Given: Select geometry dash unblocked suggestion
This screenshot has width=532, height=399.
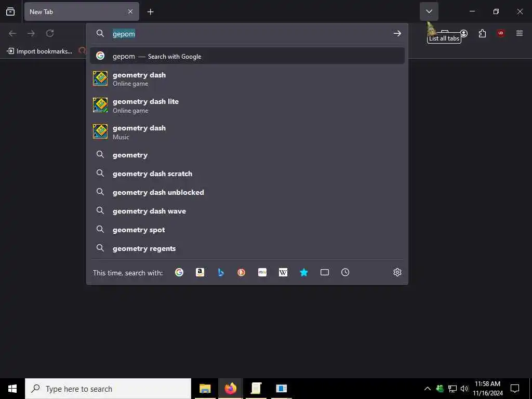Looking at the screenshot, I should point(247,192).
